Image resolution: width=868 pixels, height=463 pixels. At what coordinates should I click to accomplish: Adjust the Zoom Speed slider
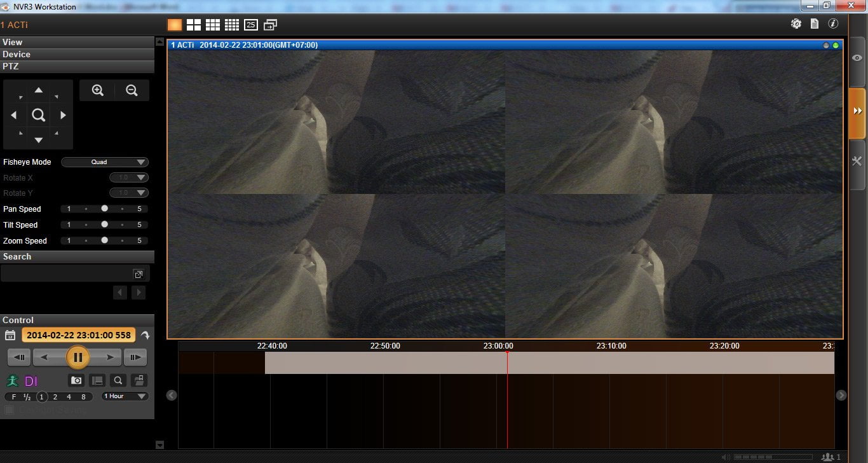[105, 240]
